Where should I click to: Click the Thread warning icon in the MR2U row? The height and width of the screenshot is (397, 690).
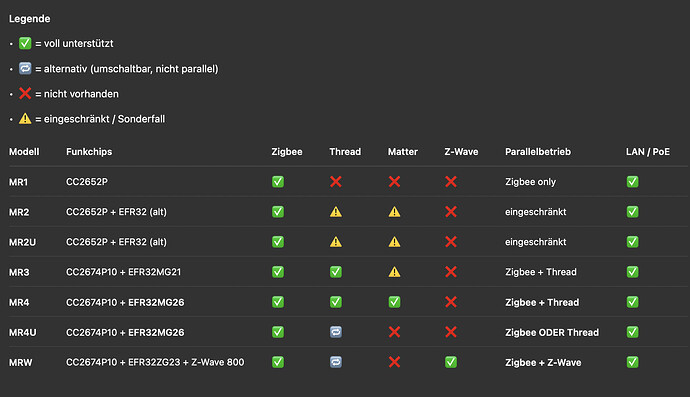tap(336, 242)
